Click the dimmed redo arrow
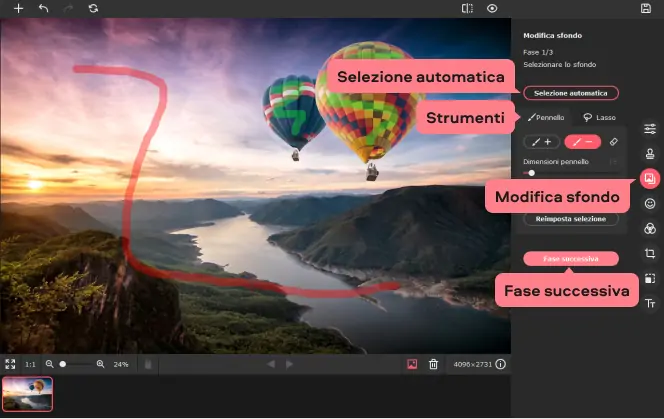 [x=68, y=8]
